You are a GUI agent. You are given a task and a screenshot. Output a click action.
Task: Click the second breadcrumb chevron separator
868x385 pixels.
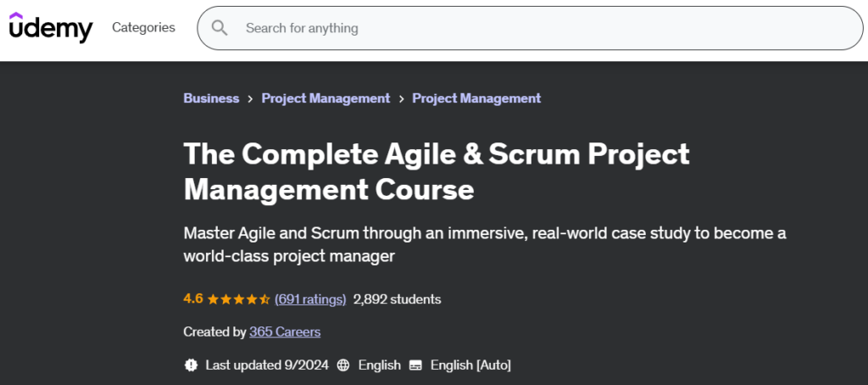401,98
